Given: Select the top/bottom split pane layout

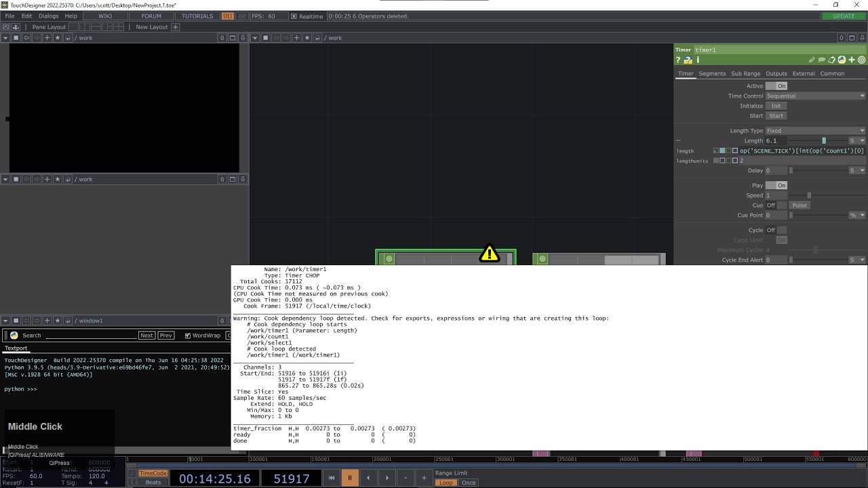Looking at the screenshot, I should [96, 27].
